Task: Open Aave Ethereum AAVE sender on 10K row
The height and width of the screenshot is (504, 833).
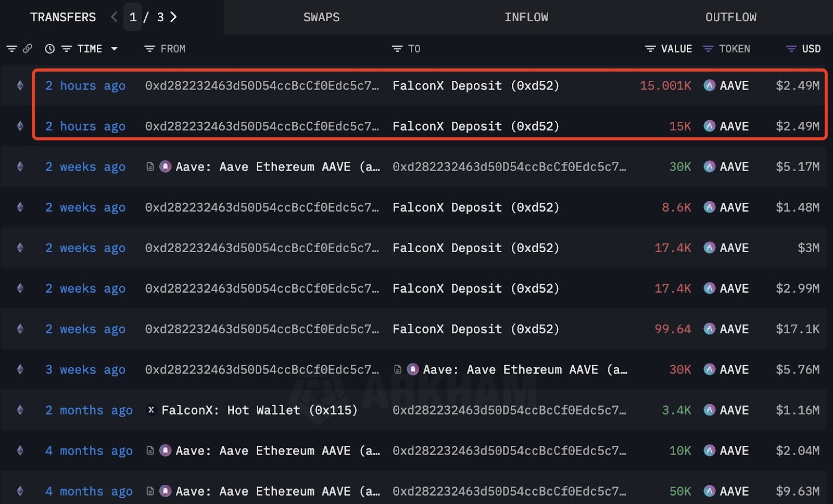Action: (x=277, y=450)
